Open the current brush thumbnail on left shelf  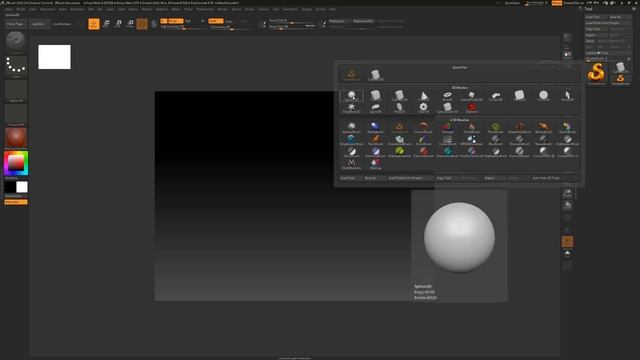coord(16,42)
